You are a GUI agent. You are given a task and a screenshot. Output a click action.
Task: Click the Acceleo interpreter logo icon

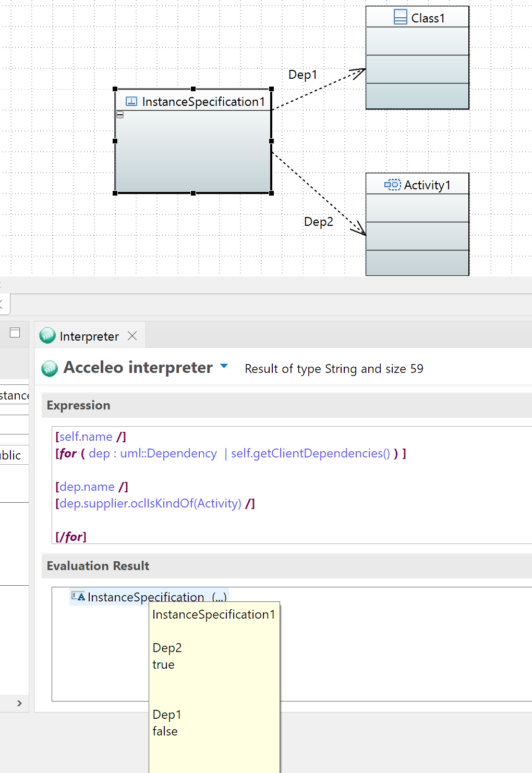click(x=50, y=368)
